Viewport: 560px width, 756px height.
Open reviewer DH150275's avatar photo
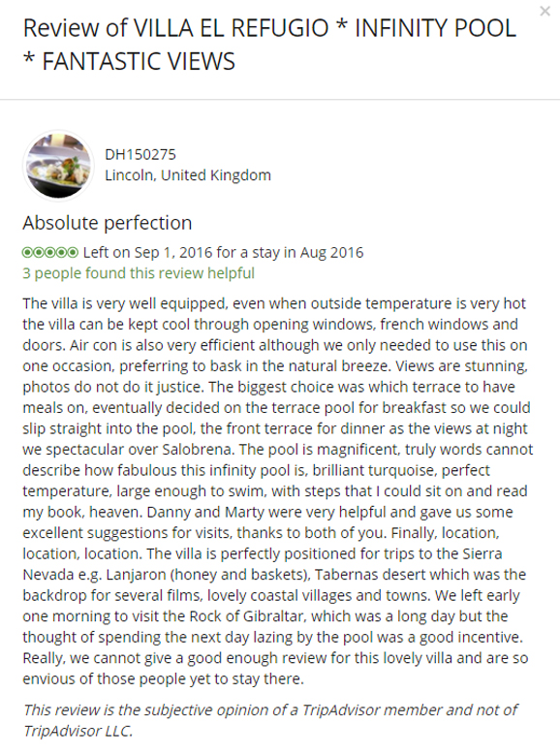(x=58, y=166)
